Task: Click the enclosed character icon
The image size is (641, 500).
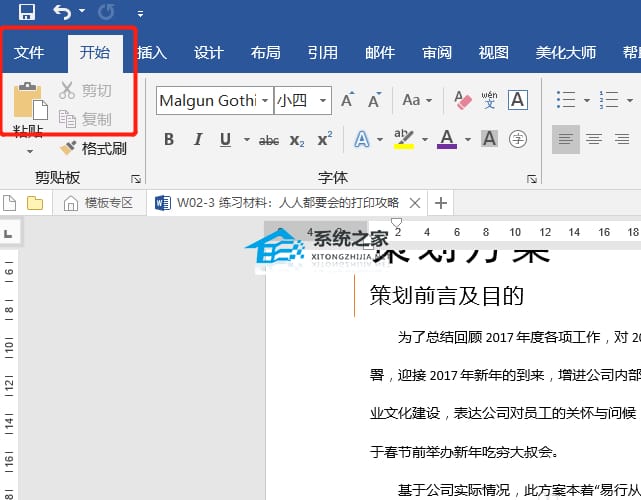Action: coord(517,139)
